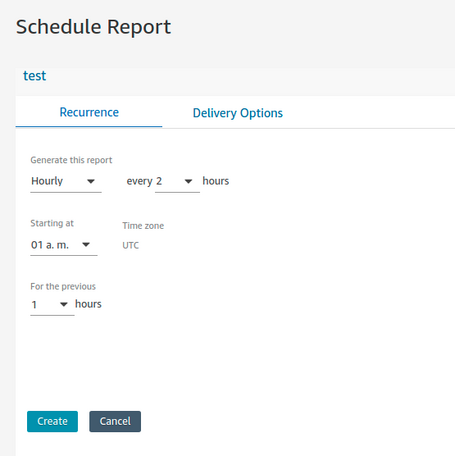Click the Starting at label
The image size is (455, 456).
click(x=52, y=223)
